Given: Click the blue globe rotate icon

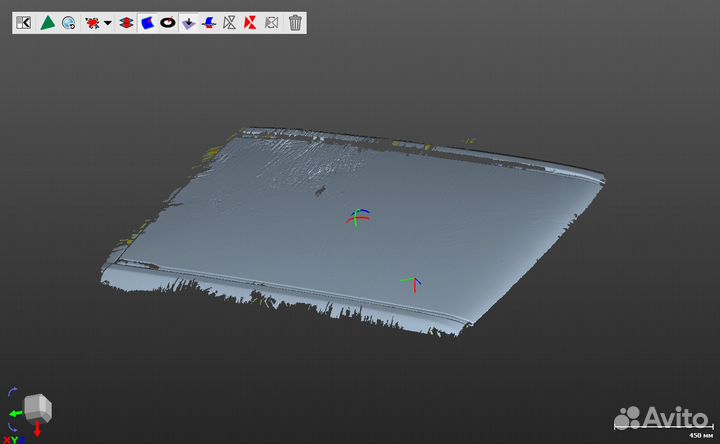Looking at the screenshot, I should click(69, 22).
